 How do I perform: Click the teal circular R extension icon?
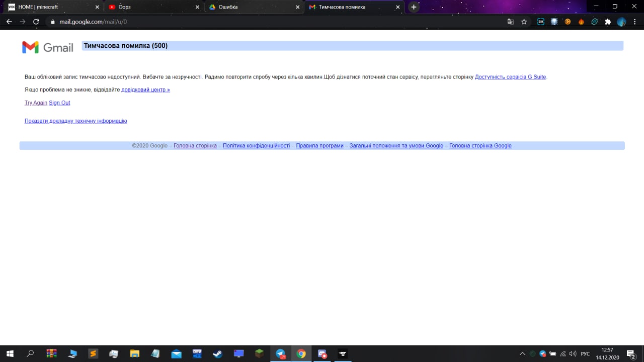(594, 22)
